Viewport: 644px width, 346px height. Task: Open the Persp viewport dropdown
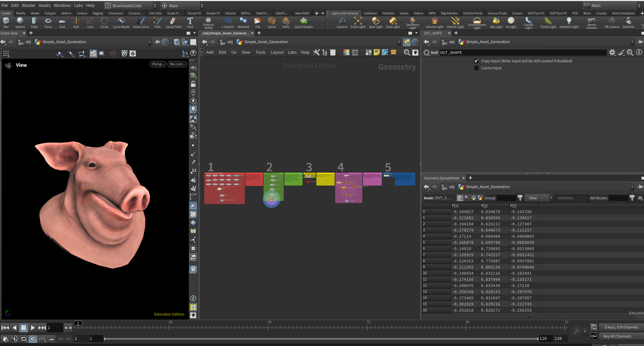click(158, 64)
